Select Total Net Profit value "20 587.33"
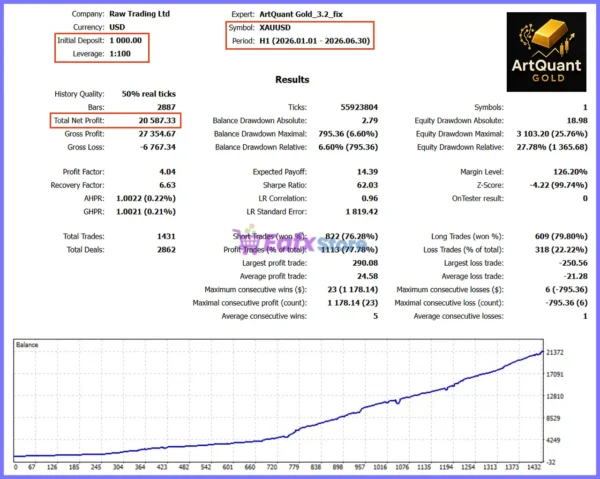 pyautogui.click(x=157, y=121)
